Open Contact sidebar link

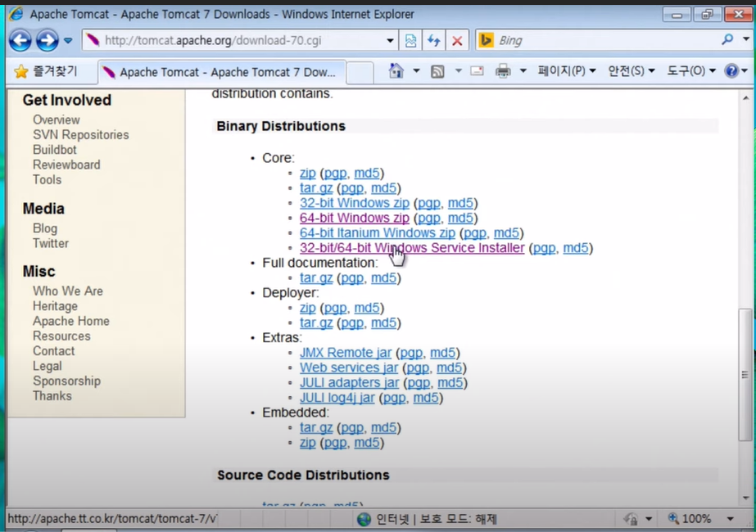(53, 350)
